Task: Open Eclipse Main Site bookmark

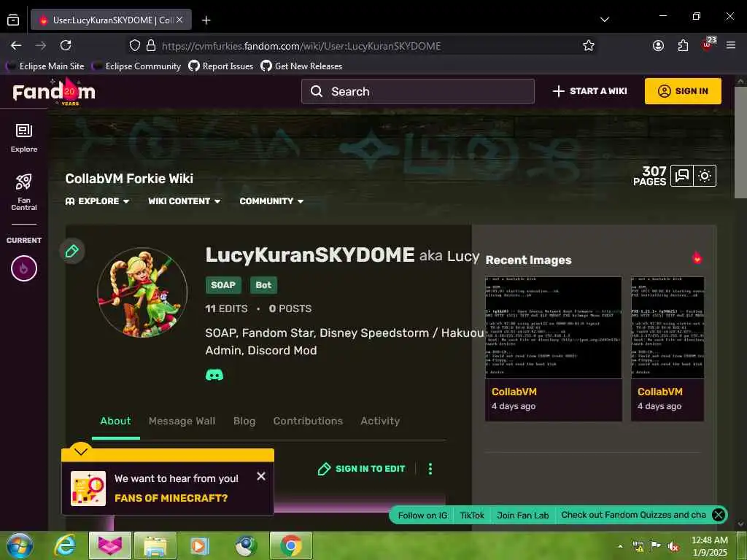Action: coord(46,66)
